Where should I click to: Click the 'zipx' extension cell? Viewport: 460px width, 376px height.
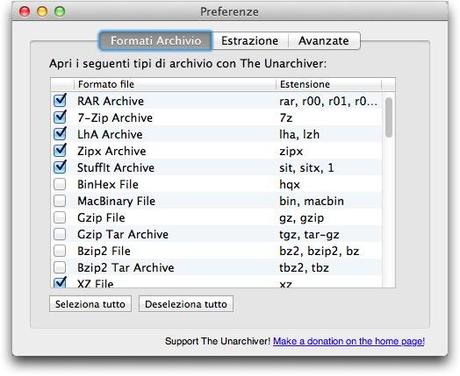(291, 151)
